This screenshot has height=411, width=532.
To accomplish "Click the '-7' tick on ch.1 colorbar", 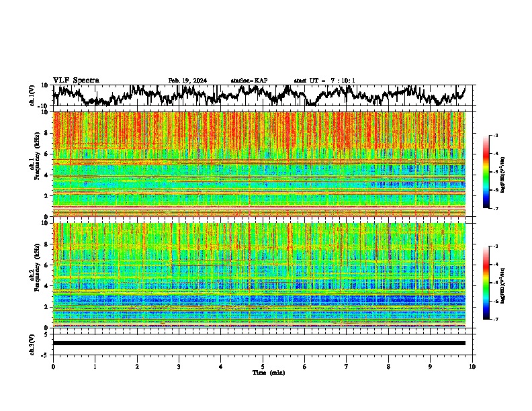I will (x=496, y=209).
